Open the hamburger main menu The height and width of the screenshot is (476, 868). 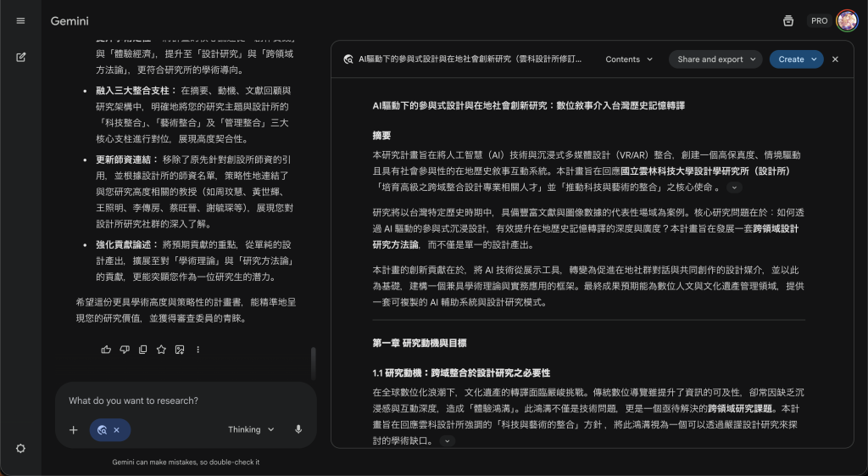20,21
